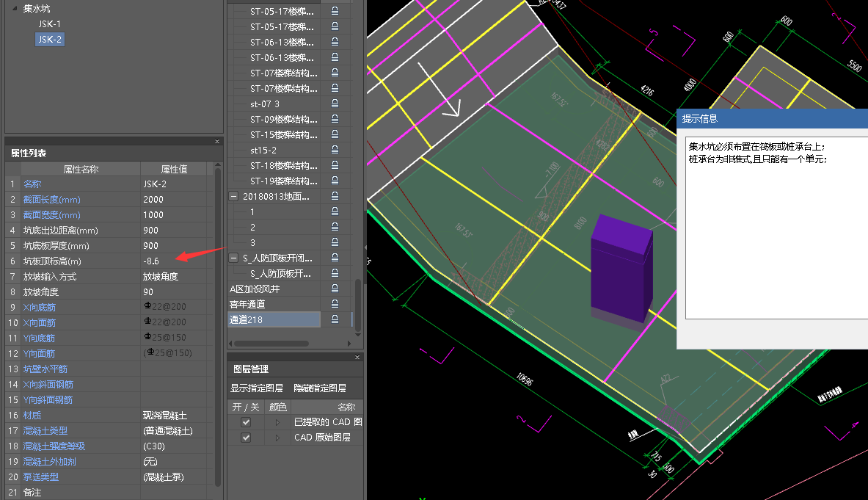Click the 属性值 column header
The image size is (868, 500).
(175, 169)
